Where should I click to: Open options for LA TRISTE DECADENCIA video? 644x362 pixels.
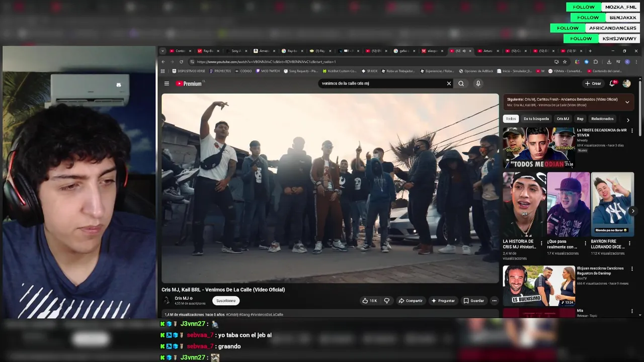[632, 131]
